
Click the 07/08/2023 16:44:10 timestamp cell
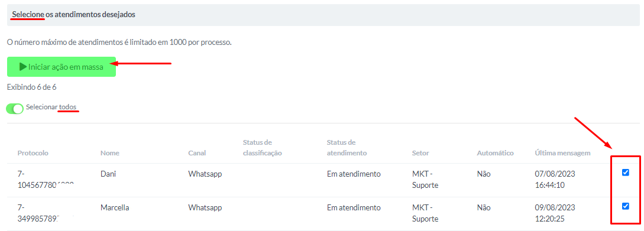pos(555,179)
